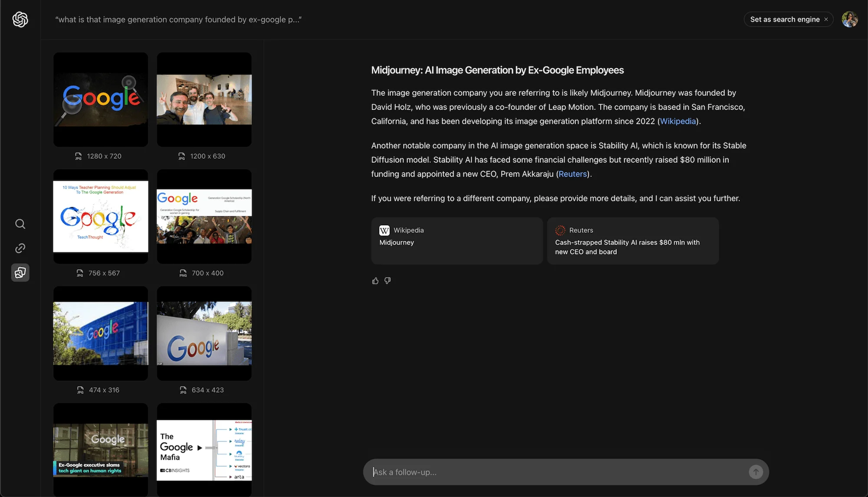The height and width of the screenshot is (497, 868).
Task: Give thumbs down feedback on the answer
Action: pyautogui.click(x=388, y=281)
